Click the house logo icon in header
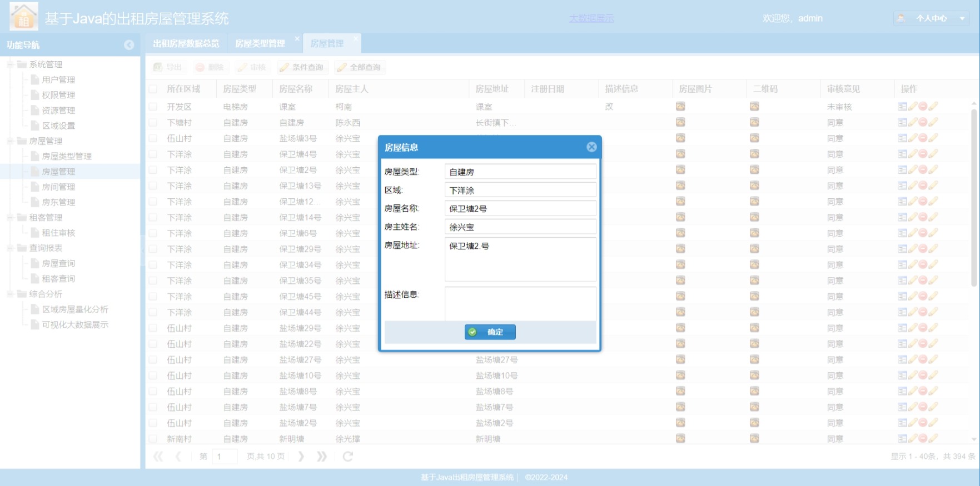Viewport: 980px width, 486px height. pyautogui.click(x=24, y=16)
